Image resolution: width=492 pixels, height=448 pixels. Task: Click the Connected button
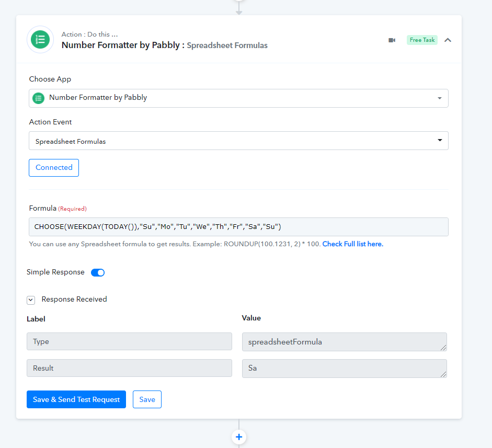54,167
